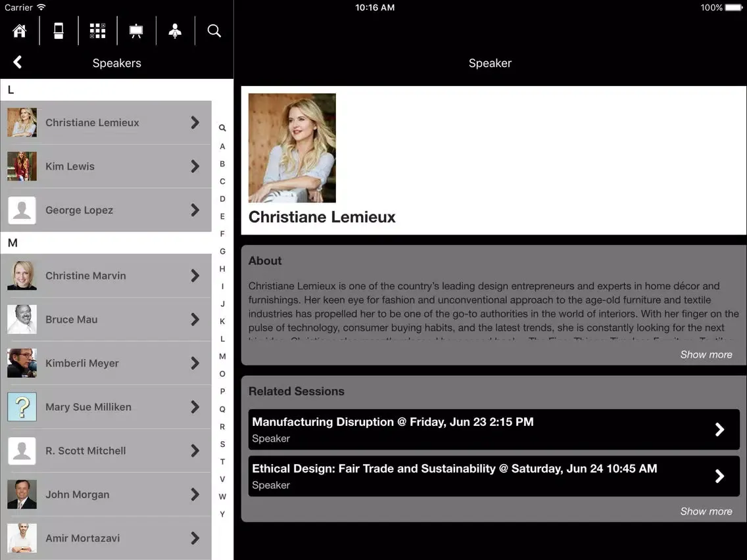747x560 pixels.
Task: Open Kimberli Meyer row chevron
Action: coord(195,363)
